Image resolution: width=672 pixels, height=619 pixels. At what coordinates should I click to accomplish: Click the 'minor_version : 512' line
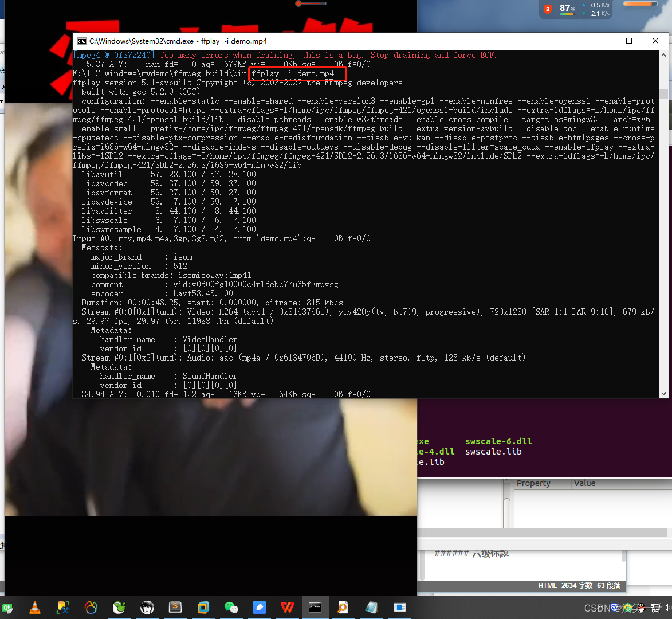[139, 266]
